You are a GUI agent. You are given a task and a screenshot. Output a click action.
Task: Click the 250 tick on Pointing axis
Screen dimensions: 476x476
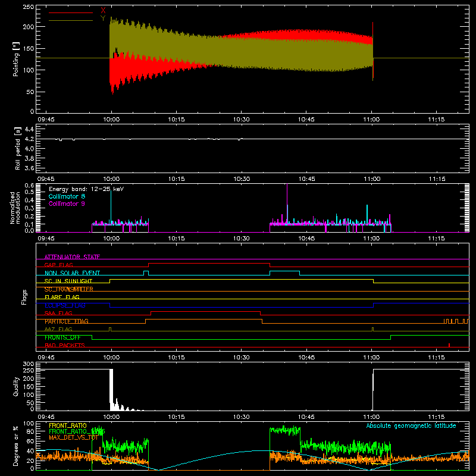pyautogui.click(x=29, y=7)
